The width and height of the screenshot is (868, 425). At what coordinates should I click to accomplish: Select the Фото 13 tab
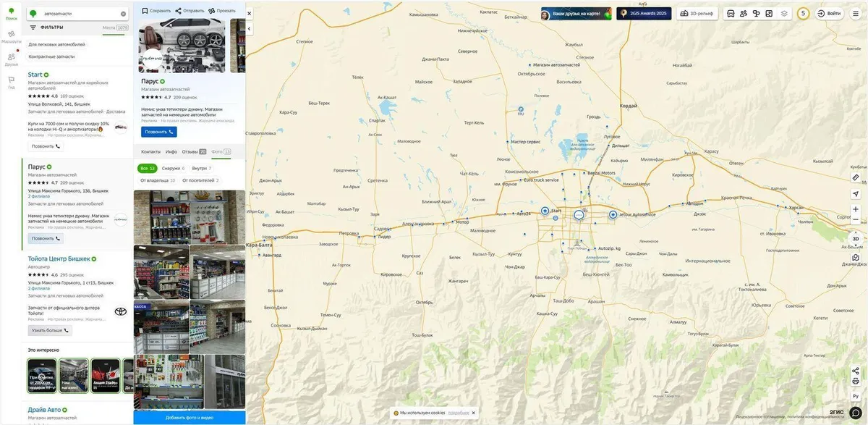[221, 152]
